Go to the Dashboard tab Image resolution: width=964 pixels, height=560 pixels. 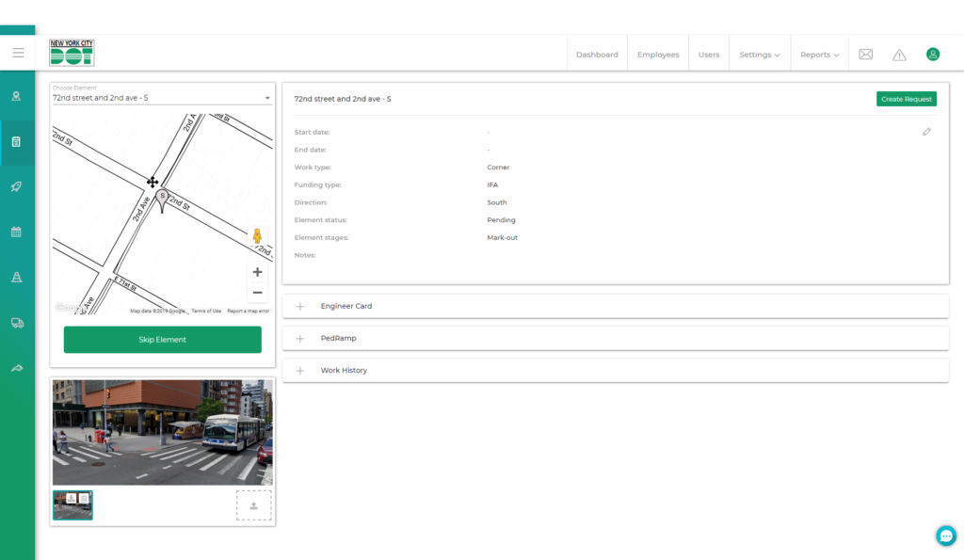[597, 55]
